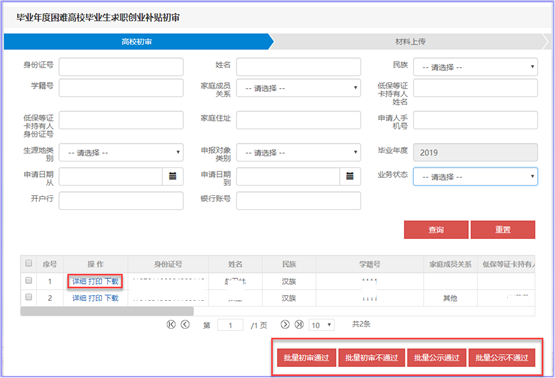Focus the 身份证号 input field
555x378 pixels.
pos(121,67)
